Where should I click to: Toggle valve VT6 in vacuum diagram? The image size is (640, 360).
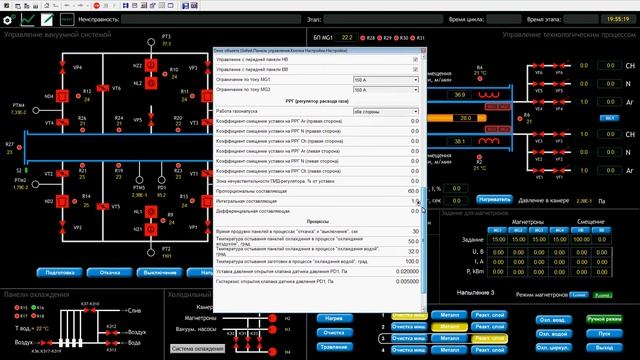point(103,88)
